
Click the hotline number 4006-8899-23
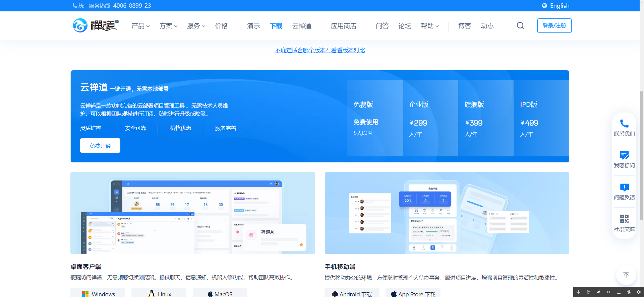click(132, 6)
